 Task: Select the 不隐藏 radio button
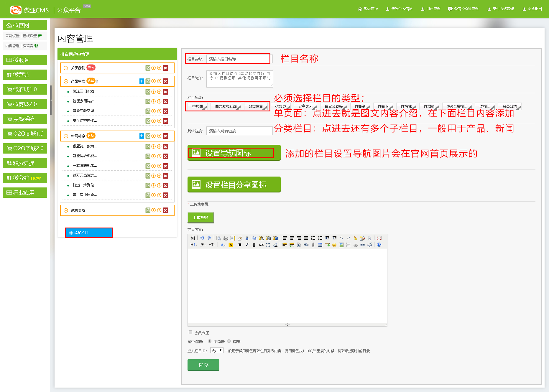pyautogui.click(x=210, y=341)
